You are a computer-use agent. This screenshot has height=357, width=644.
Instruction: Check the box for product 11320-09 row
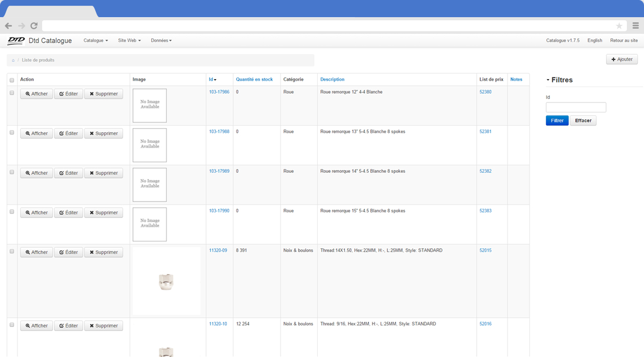coord(12,251)
